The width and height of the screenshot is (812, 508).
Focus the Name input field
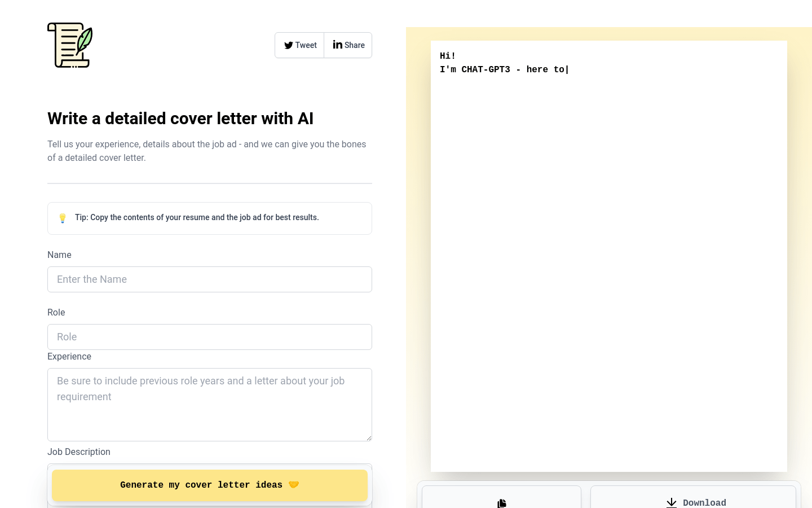pyautogui.click(x=210, y=279)
